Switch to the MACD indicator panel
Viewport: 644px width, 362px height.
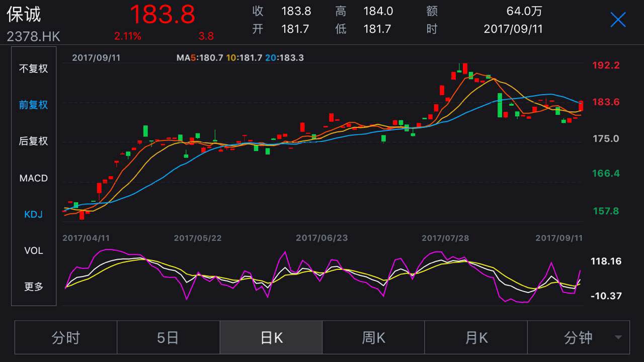point(33,178)
